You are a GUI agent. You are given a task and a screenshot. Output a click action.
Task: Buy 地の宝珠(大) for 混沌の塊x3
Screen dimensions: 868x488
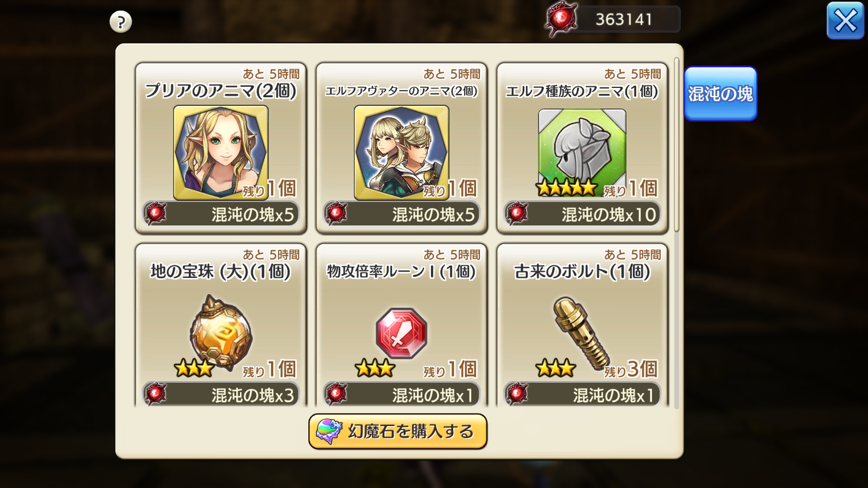pos(220,395)
